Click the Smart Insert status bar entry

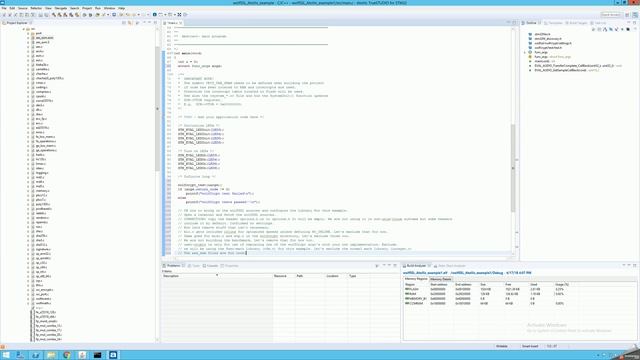[x=530, y=346]
